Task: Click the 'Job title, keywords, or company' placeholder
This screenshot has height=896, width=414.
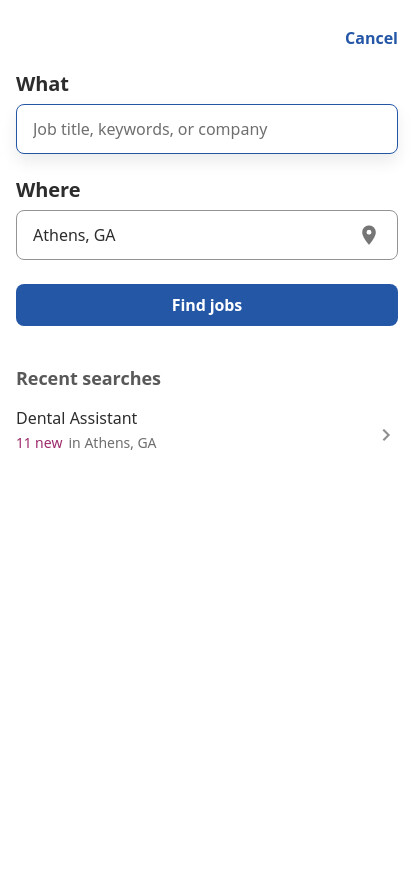Action: (150, 129)
